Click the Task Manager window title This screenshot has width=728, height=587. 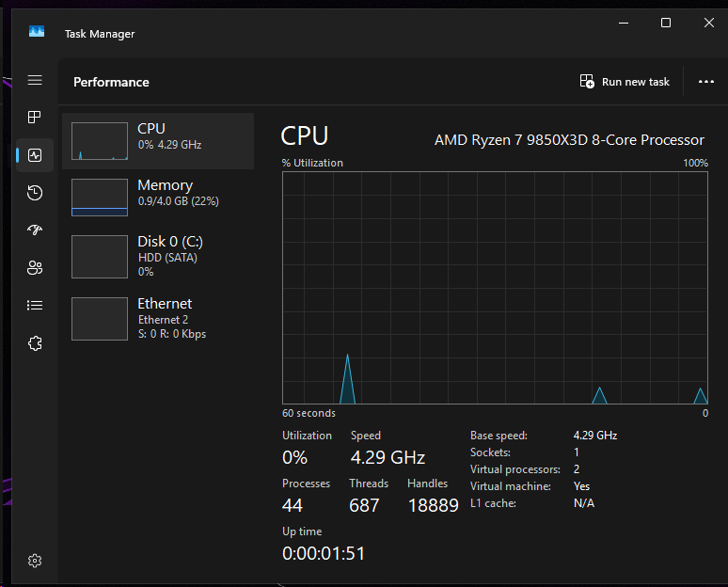pyautogui.click(x=100, y=34)
